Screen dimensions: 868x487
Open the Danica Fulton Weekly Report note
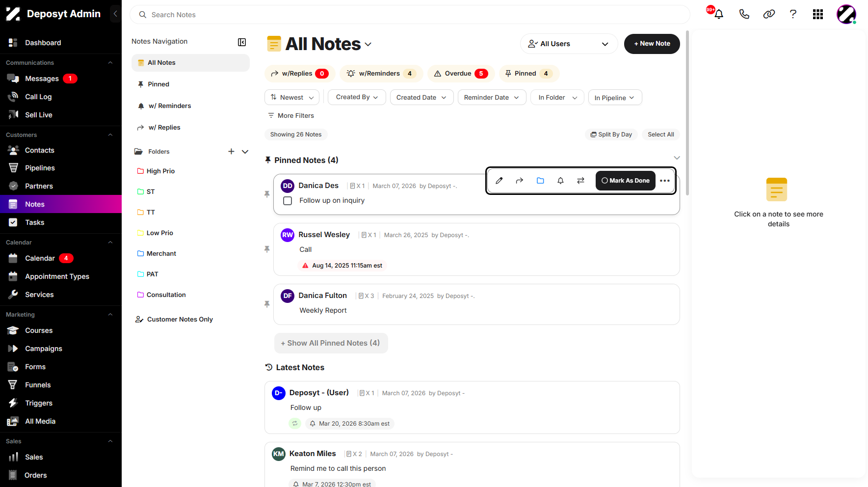tap(476, 304)
